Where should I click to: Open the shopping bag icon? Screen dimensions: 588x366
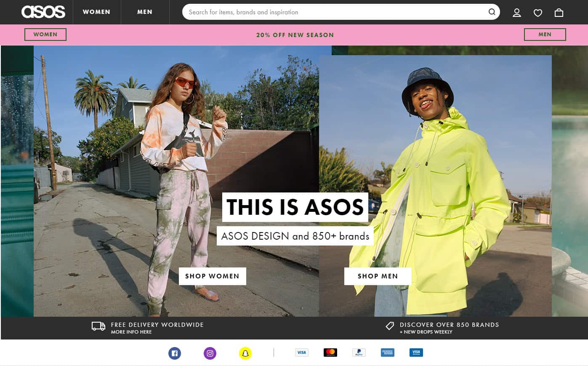[559, 13]
